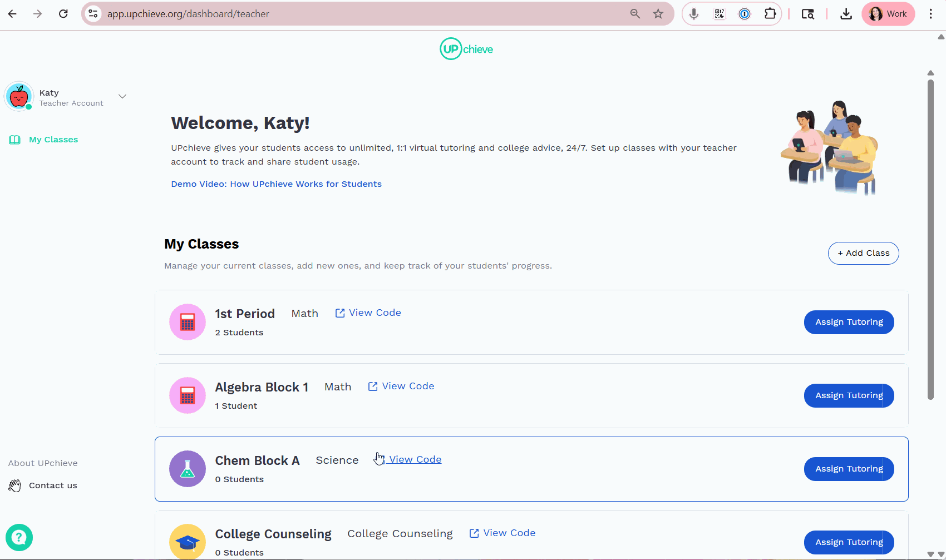Screen dimensions: 946x560
Task: Open site information icon in address bar
Action: tap(93, 14)
